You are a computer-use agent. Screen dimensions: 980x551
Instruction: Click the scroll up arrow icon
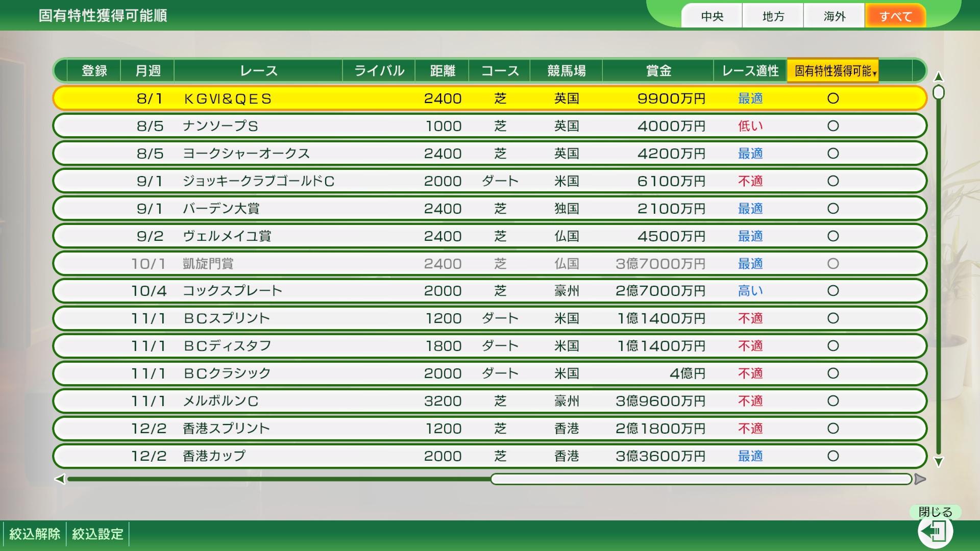pyautogui.click(x=938, y=77)
